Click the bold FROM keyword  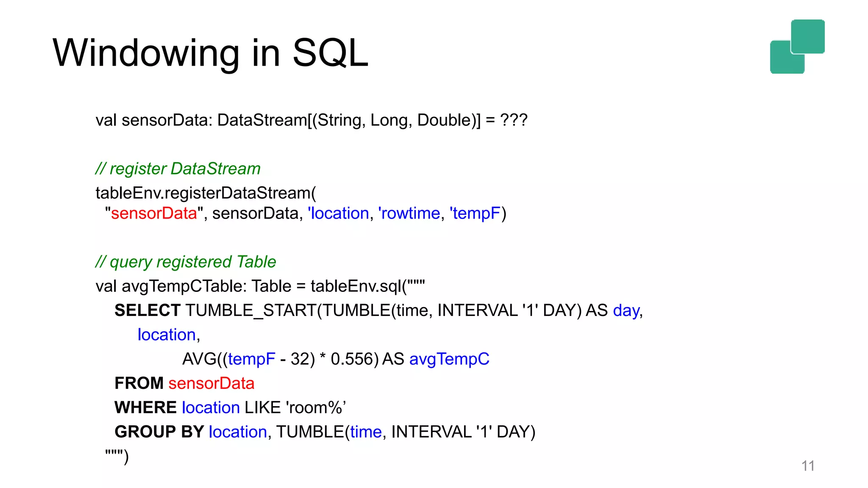139,383
